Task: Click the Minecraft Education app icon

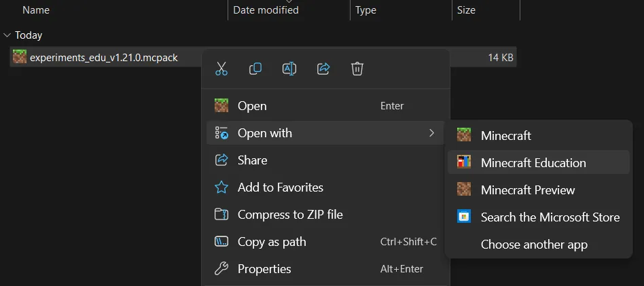Action: [x=464, y=162]
